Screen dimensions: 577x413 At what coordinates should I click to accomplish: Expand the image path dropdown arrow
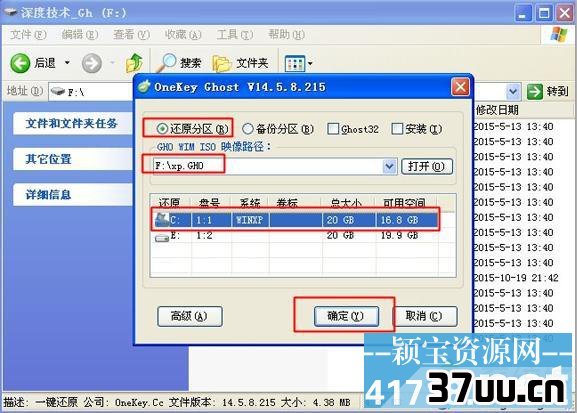click(389, 166)
